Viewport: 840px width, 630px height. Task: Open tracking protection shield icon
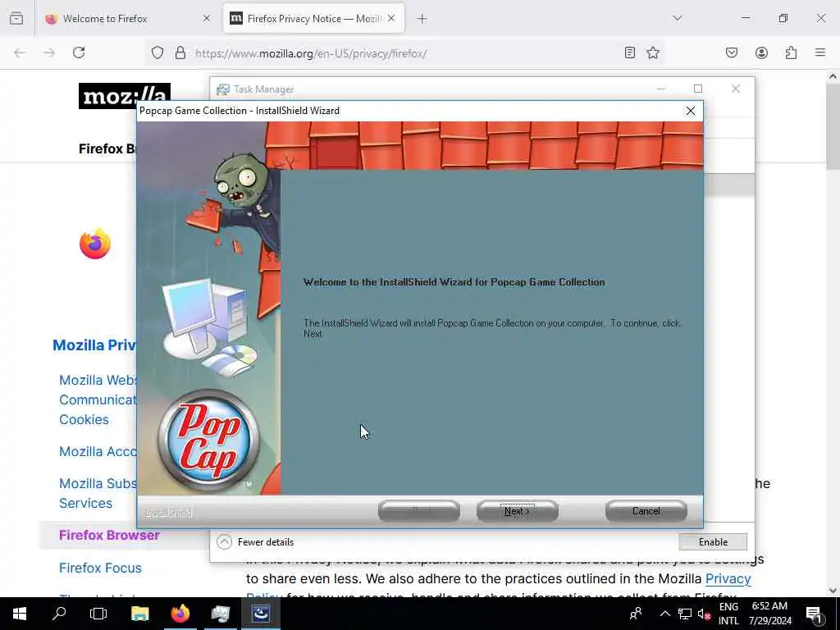coord(157,52)
